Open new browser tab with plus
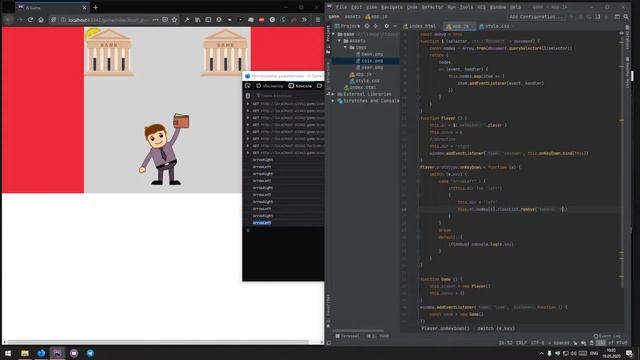Screen dimensions: 640x360 coord(96,7)
